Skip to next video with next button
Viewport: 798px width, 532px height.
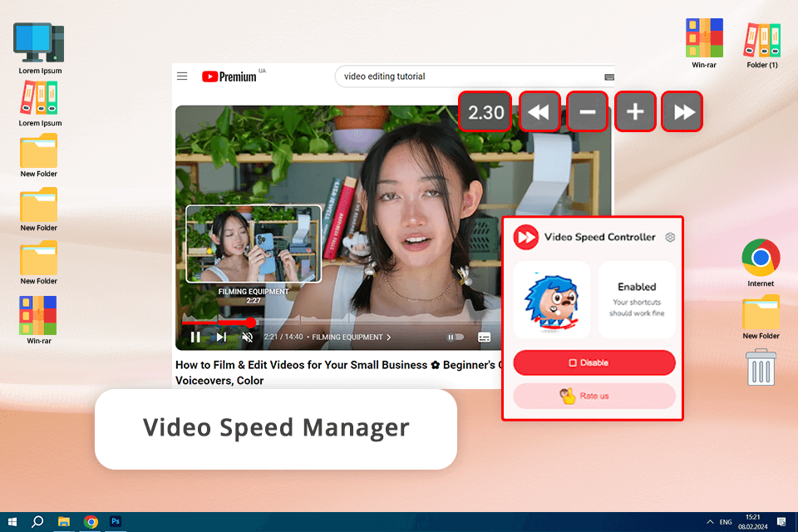point(221,337)
